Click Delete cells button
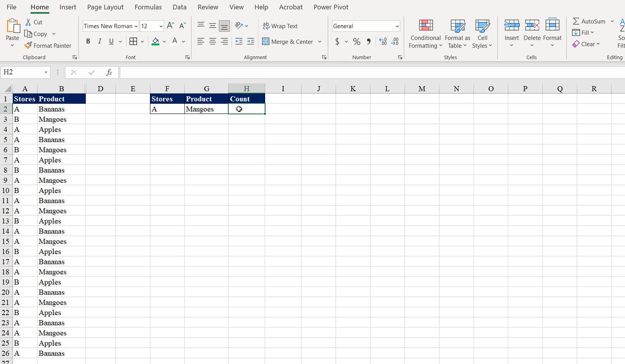625x364 pixels. pyautogui.click(x=532, y=34)
